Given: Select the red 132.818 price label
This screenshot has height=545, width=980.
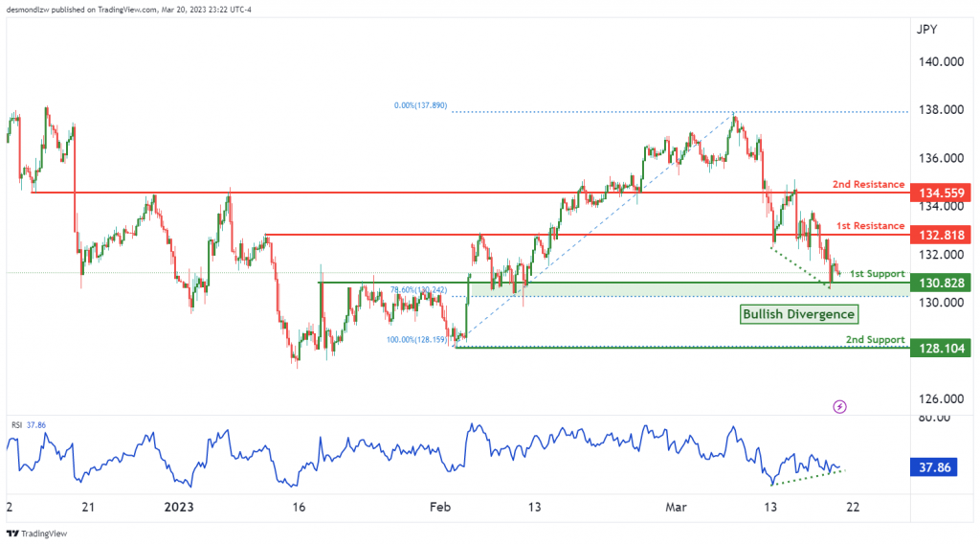Looking at the screenshot, I should click(x=942, y=236).
